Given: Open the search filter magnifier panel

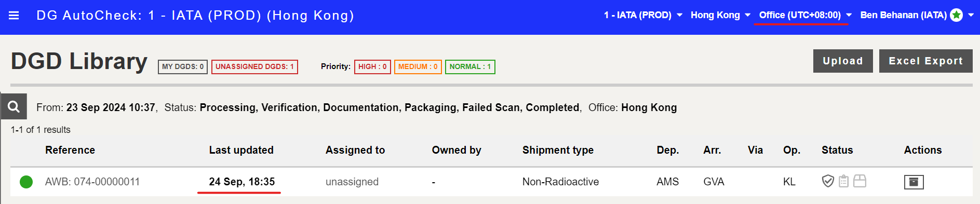Looking at the screenshot, I should click(x=14, y=107).
